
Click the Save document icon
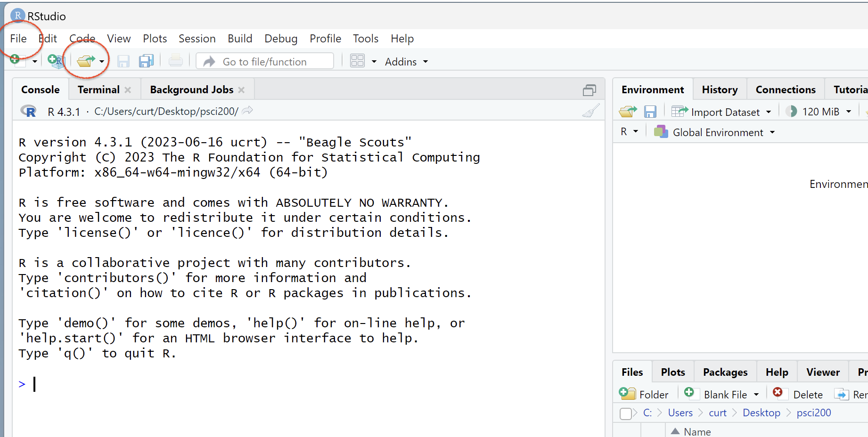coord(123,61)
